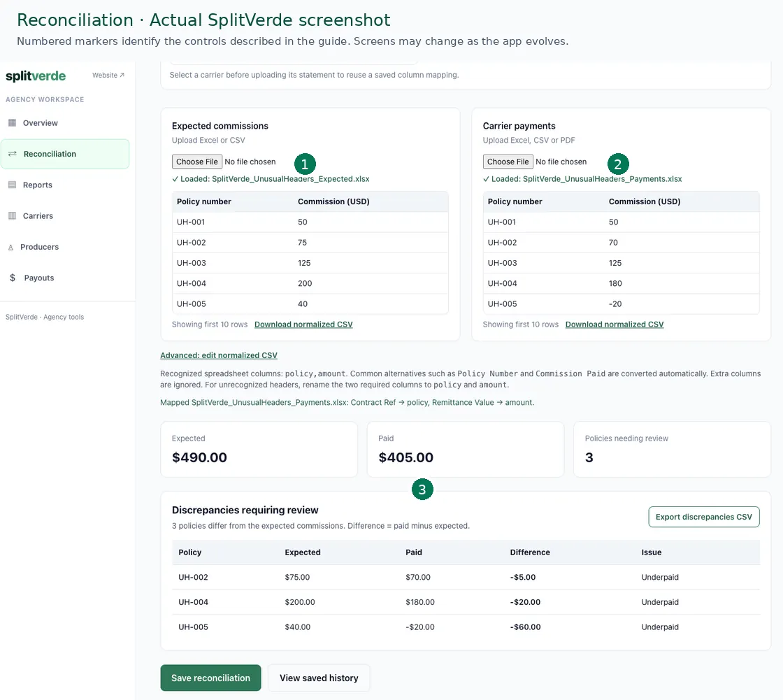Image resolution: width=783 pixels, height=700 pixels.
Task: Click the splitverde logo
Action: 36,76
